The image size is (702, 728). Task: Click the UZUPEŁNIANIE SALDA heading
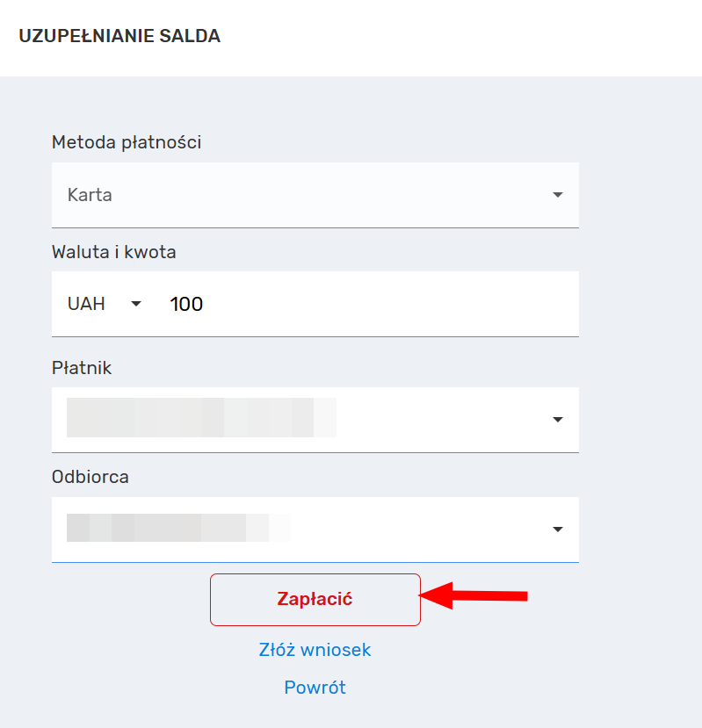pos(119,36)
